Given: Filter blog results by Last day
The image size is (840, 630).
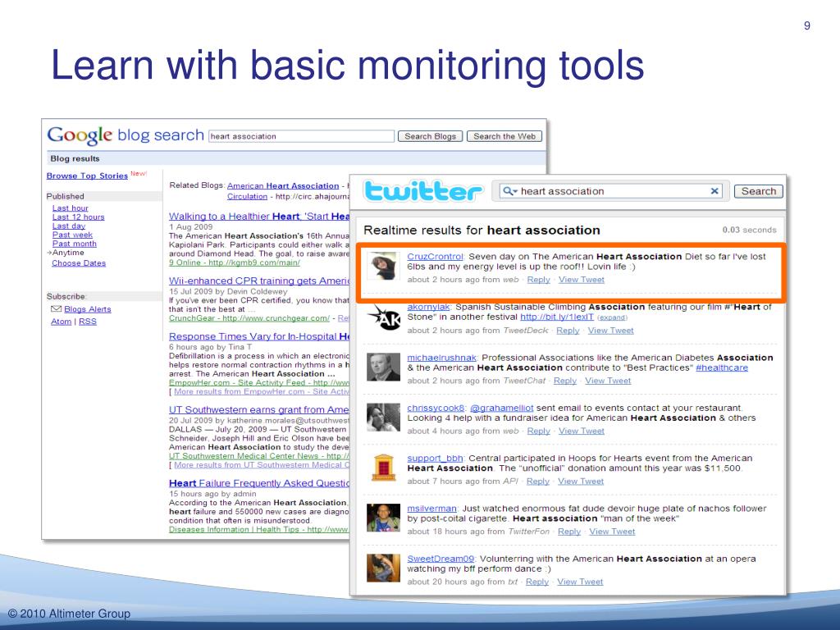Looking at the screenshot, I should (69, 226).
